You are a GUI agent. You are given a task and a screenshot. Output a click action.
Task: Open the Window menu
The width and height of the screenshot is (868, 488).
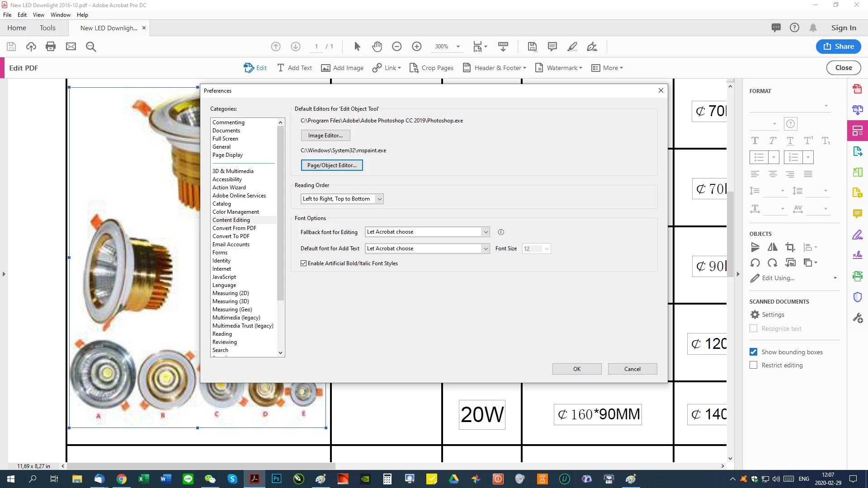(x=60, y=14)
